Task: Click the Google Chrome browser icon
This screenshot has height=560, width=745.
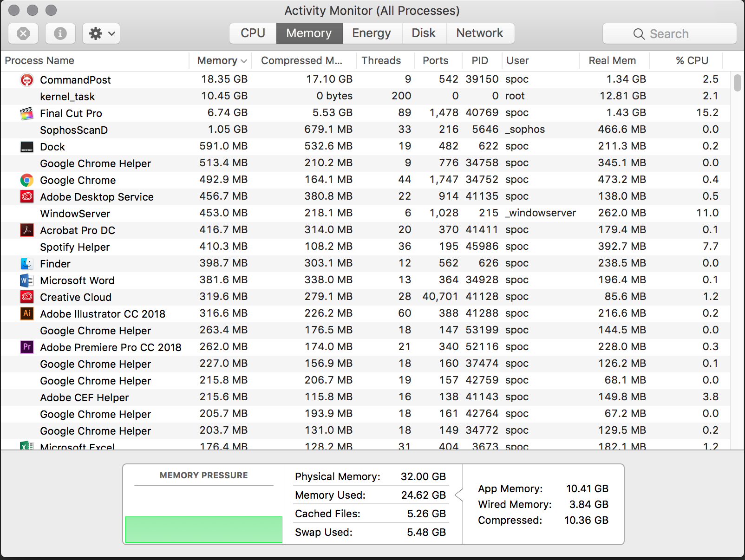Action: (26, 180)
